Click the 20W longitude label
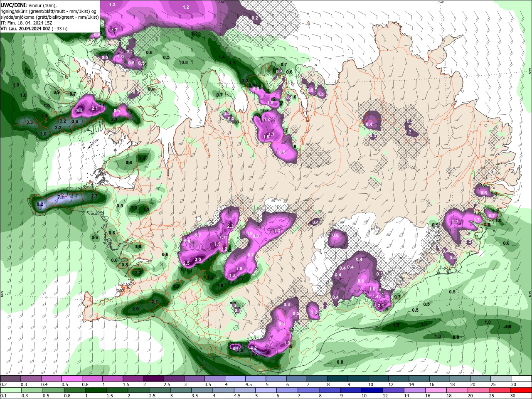The width and height of the screenshot is (532, 399). (x=221, y=2)
